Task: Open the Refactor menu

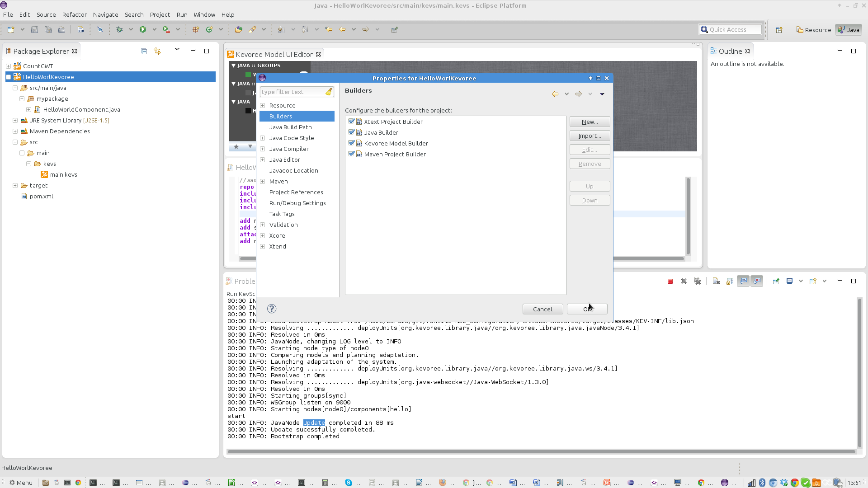Action: 74,14
